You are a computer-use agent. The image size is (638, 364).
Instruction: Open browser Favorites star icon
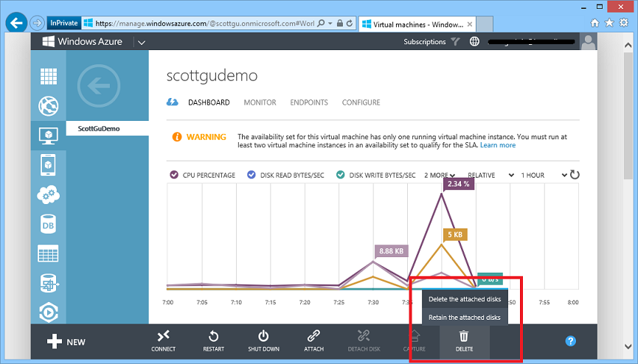point(609,22)
